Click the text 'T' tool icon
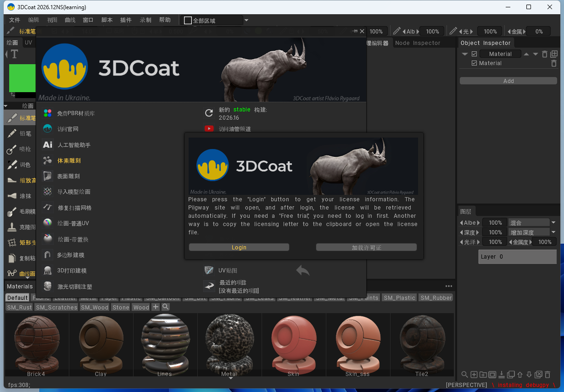The image size is (564, 392). 14,54
